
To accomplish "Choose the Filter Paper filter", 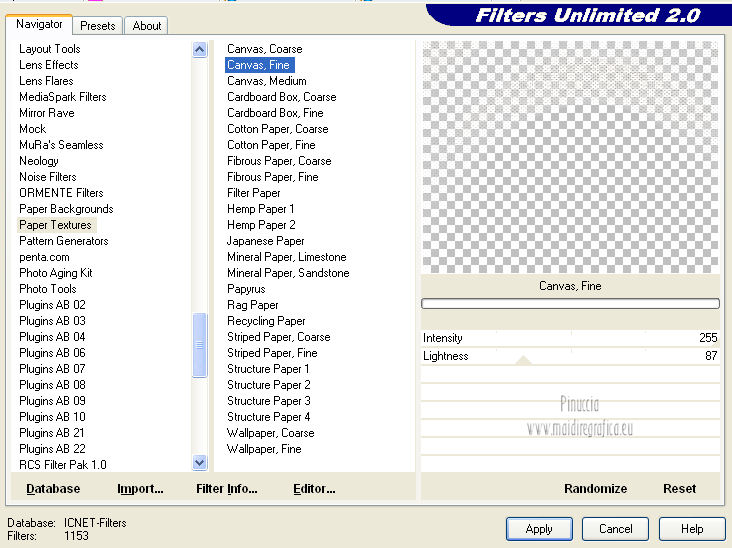I will [x=253, y=193].
